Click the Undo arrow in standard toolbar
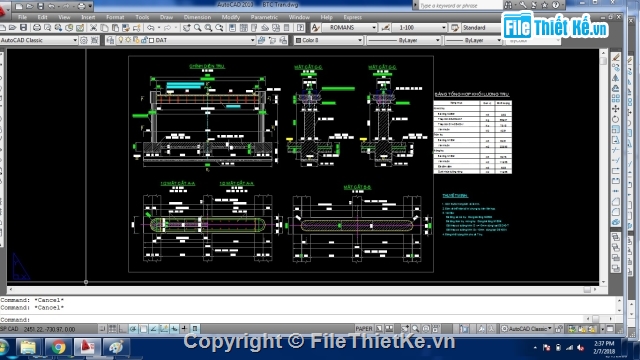Screen dimensions: 640x360 click(x=151, y=28)
